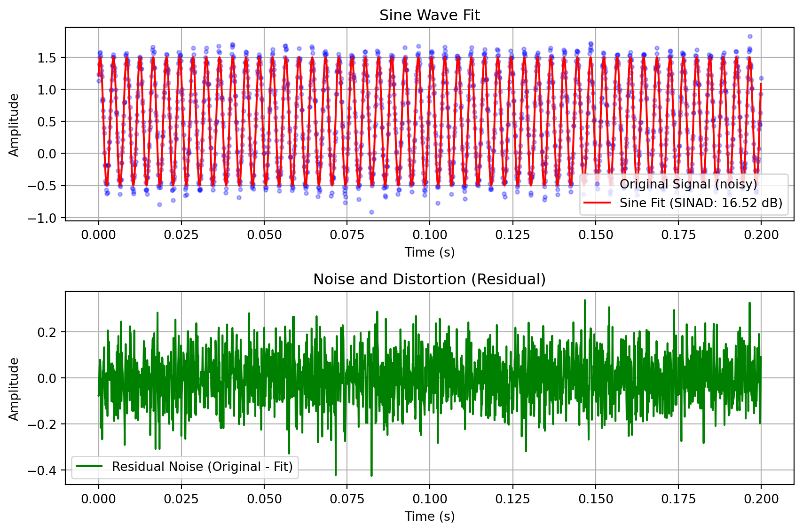This screenshot has height=532, width=803.
Task: Select the green Residual Noise legend line
Action: pyautogui.click(x=89, y=467)
